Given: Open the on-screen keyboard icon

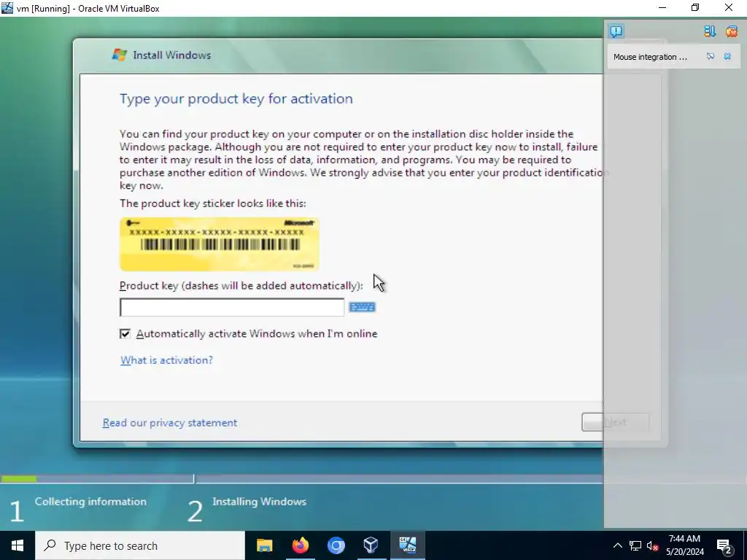Looking at the screenshot, I should point(362,307).
